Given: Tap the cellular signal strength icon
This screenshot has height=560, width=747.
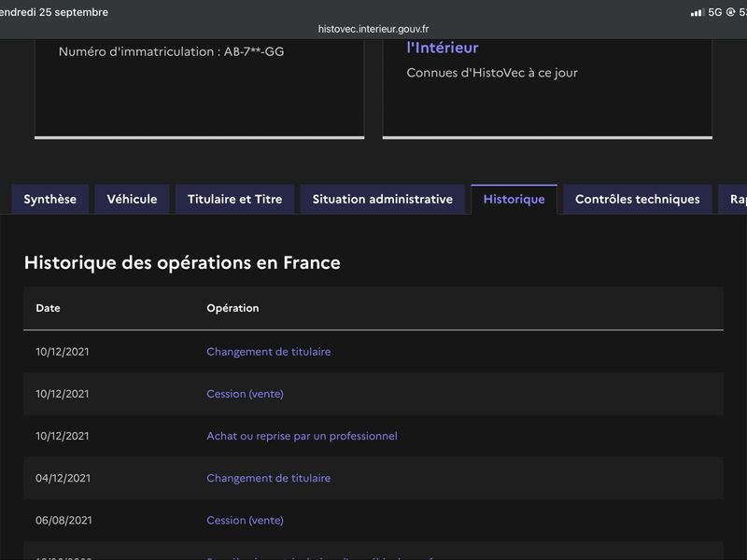Looking at the screenshot, I should 698,13.
